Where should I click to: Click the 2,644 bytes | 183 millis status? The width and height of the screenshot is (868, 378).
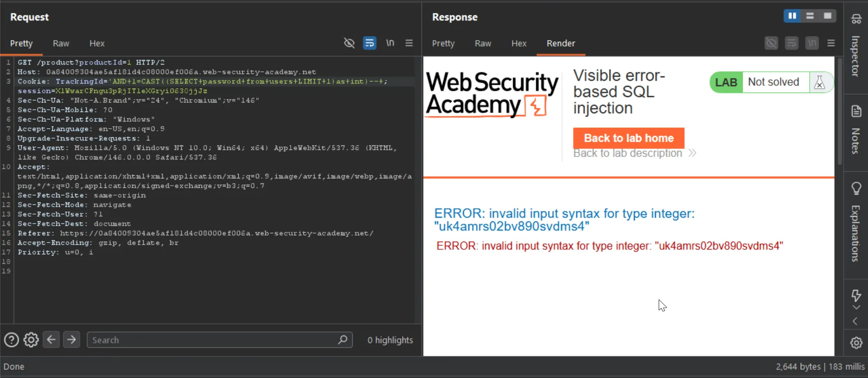(820, 367)
